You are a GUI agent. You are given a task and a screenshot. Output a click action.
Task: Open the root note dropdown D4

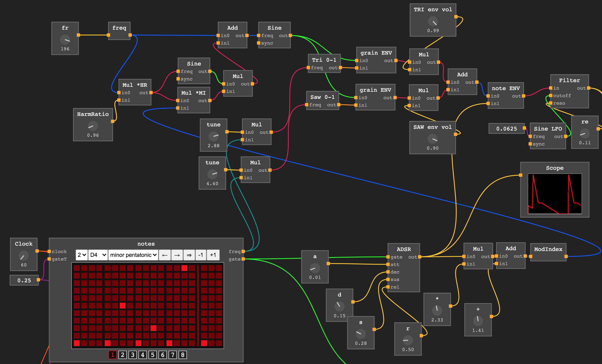98,255
